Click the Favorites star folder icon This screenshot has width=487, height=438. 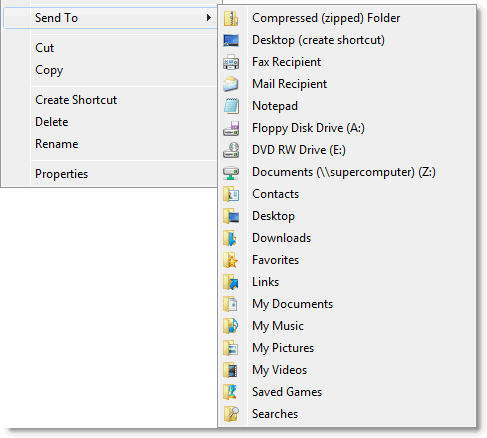(x=231, y=260)
